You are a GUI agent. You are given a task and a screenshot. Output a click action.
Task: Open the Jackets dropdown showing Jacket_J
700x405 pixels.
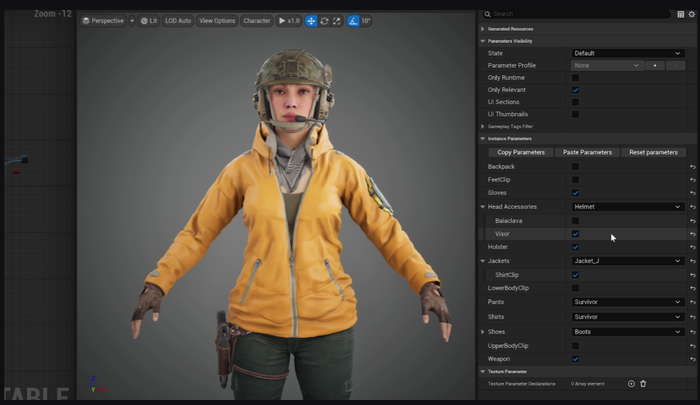627,261
